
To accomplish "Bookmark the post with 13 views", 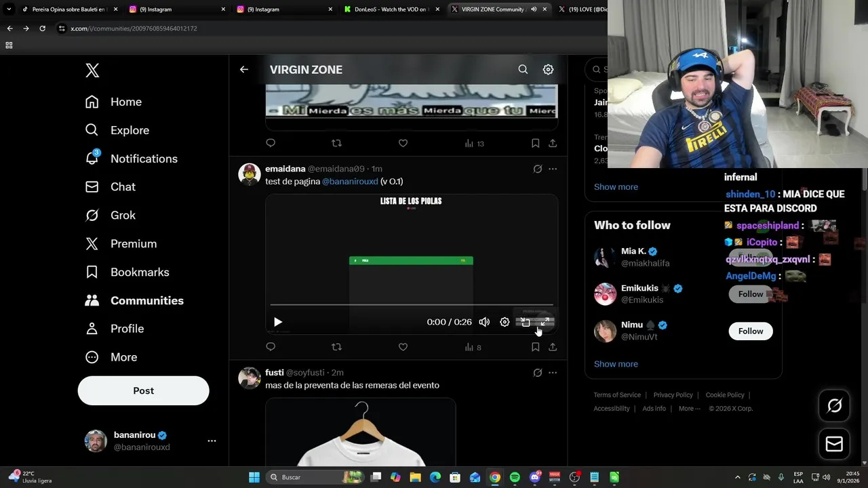I will tap(535, 143).
